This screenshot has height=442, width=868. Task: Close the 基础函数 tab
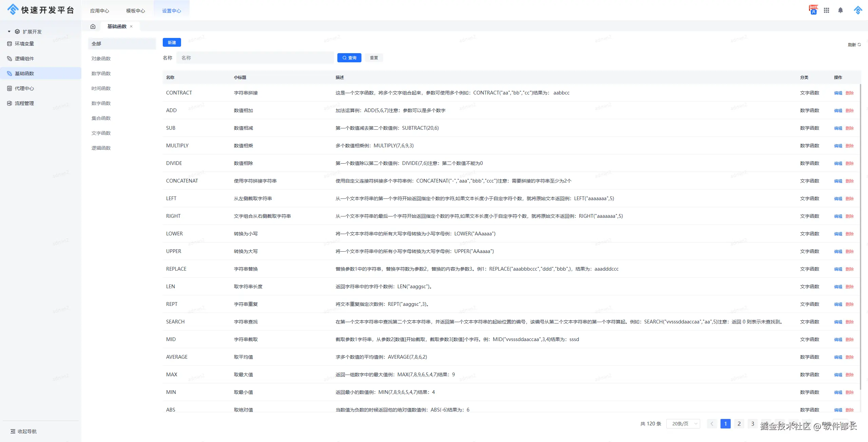(131, 26)
